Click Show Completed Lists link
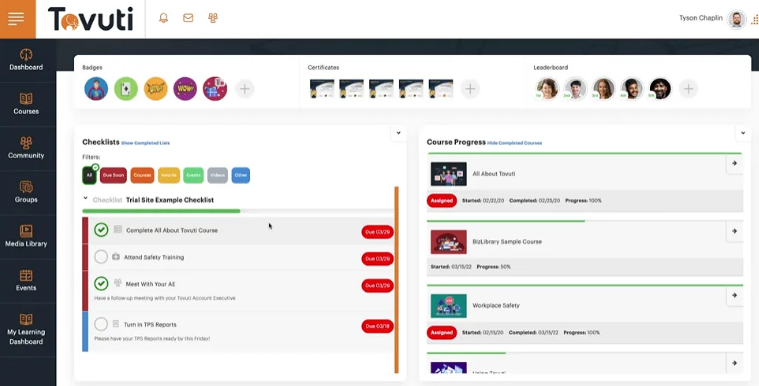The height and width of the screenshot is (386, 759). pyautogui.click(x=145, y=143)
